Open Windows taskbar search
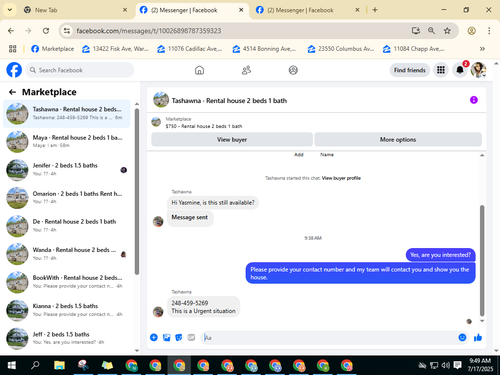 (x=35, y=365)
